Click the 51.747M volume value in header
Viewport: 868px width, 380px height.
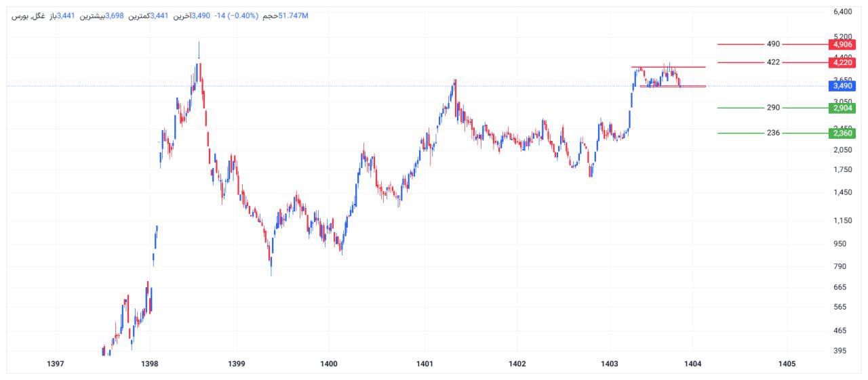pos(293,16)
